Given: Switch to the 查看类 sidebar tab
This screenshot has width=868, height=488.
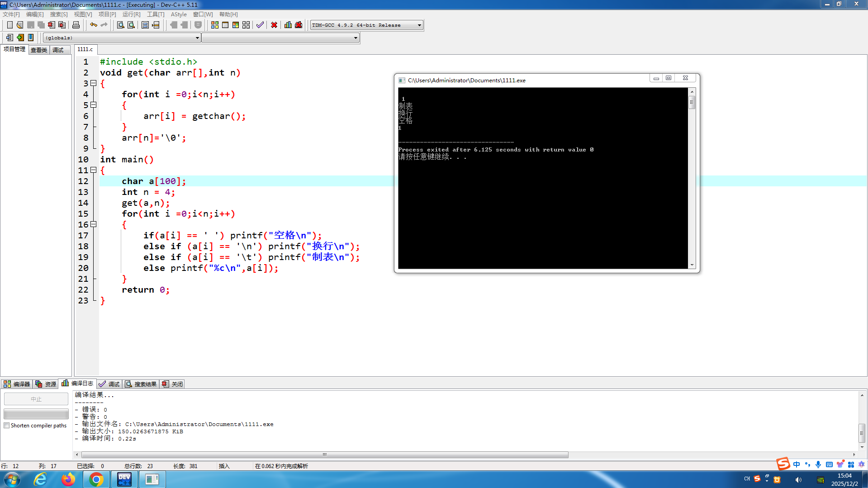Looking at the screenshot, I should [x=39, y=50].
